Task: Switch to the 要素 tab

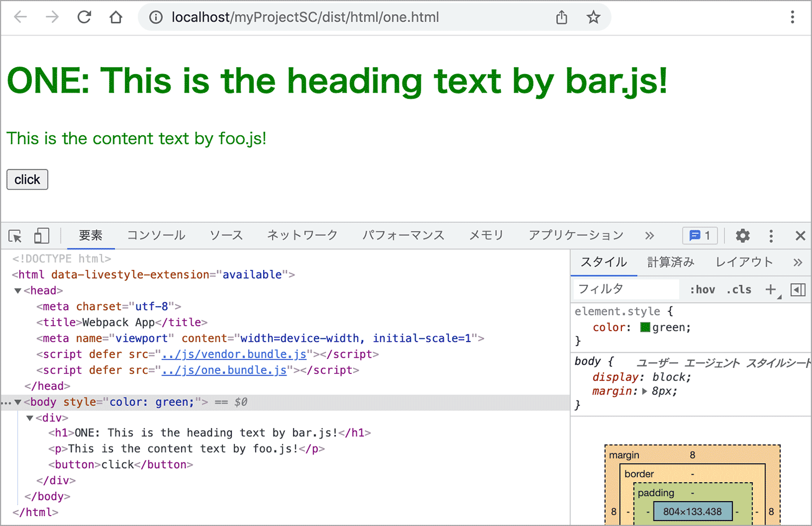Action: pos(90,235)
